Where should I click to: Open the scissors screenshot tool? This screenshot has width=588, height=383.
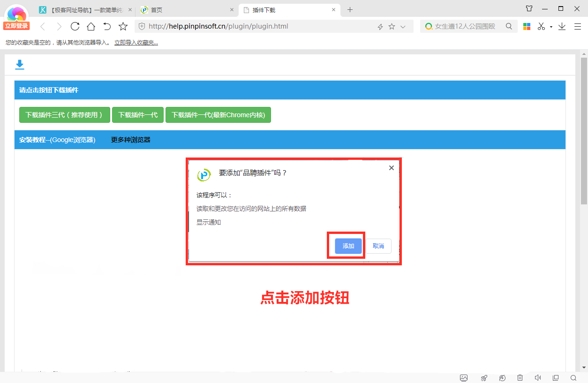click(541, 26)
